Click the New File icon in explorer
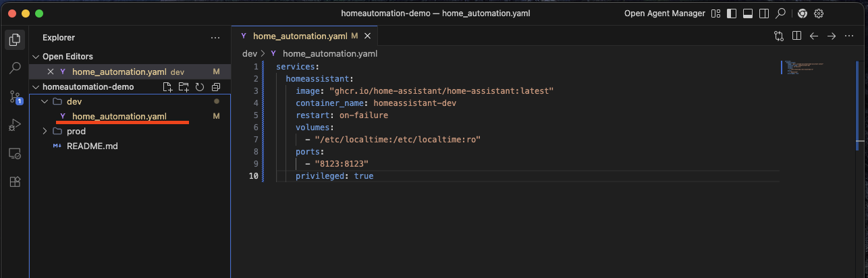The image size is (868, 278). (168, 87)
